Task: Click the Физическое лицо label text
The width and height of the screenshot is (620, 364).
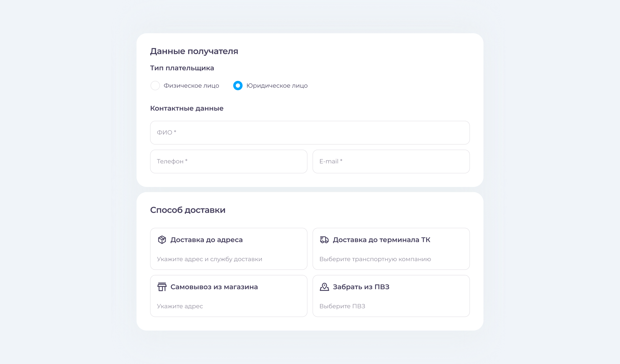Action: point(191,86)
